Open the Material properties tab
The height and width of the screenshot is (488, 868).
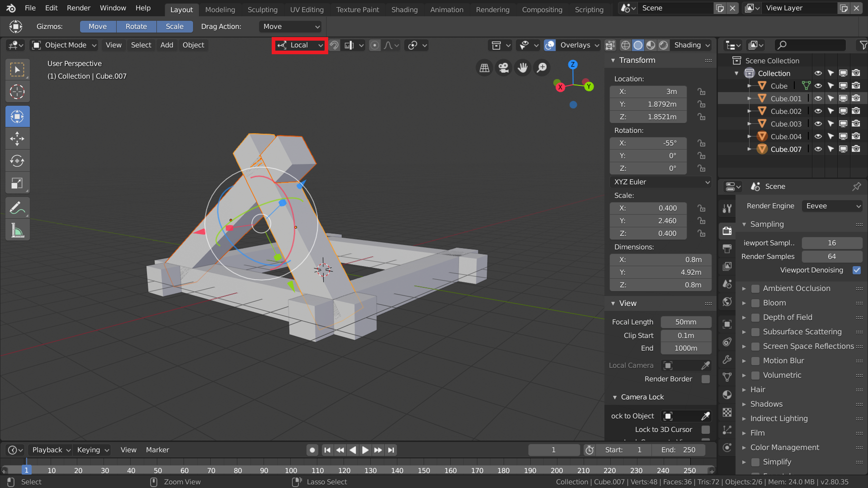click(x=727, y=395)
